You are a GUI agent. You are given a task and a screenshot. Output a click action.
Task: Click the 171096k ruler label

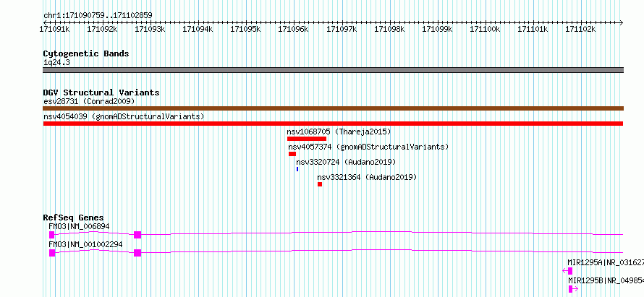[x=294, y=29]
